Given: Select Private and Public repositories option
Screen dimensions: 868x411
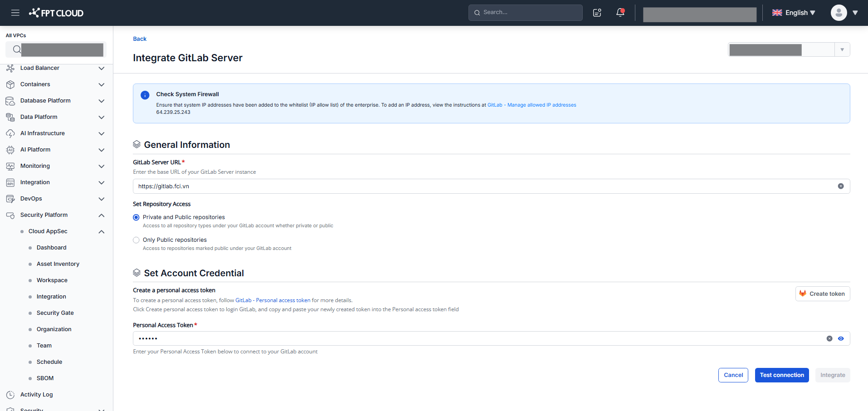Looking at the screenshot, I should (x=136, y=217).
